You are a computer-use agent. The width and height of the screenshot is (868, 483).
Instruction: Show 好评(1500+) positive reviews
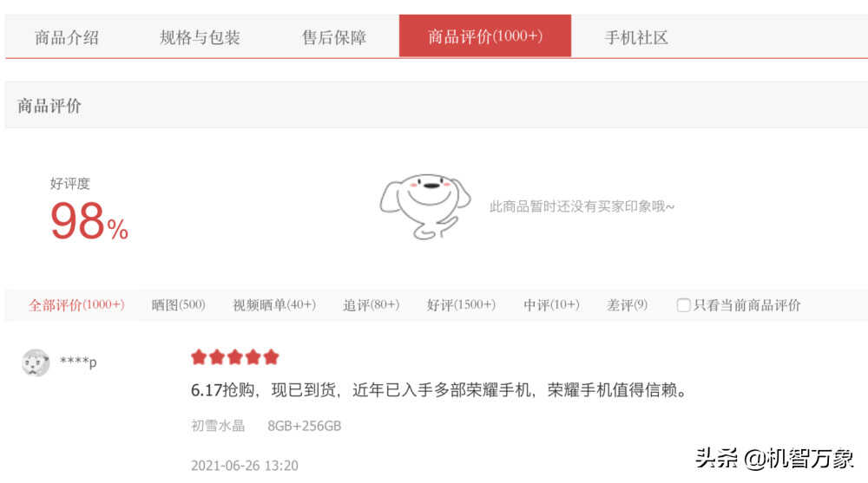point(461,305)
